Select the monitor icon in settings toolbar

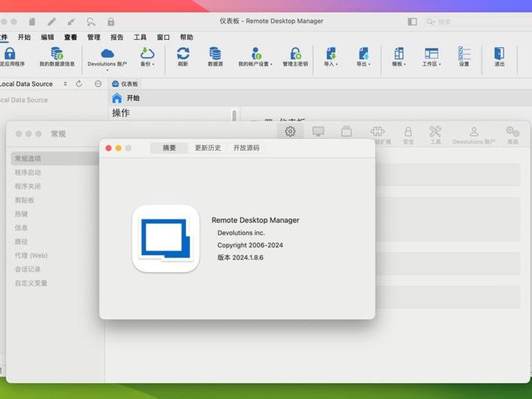[x=319, y=131]
